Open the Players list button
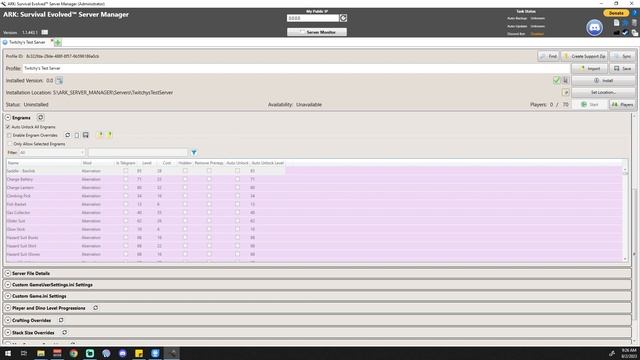Viewport: 640px width, 360px height. pyautogui.click(x=623, y=104)
